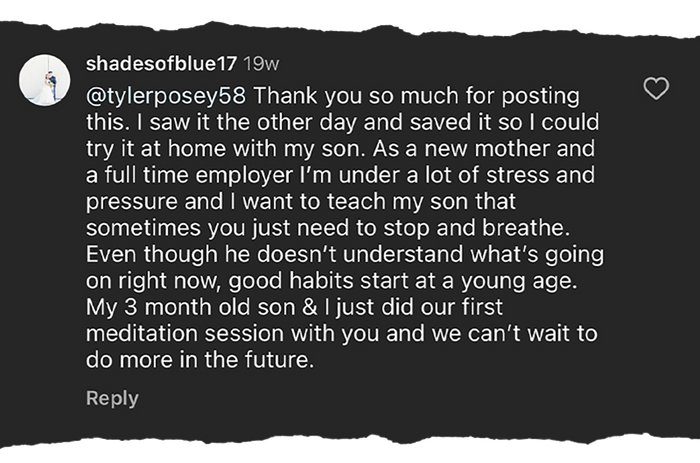Click the final line "do more in the future"
The width and height of the screenshot is (700, 463).
(x=200, y=361)
